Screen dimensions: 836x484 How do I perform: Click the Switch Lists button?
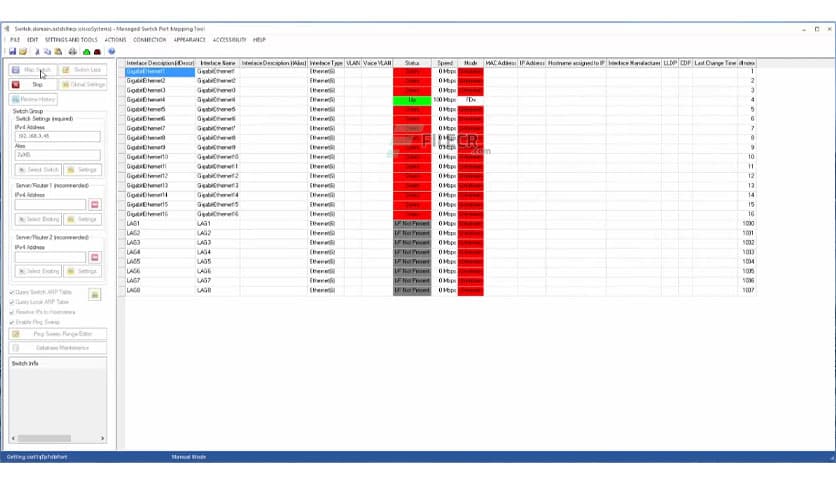pos(83,70)
